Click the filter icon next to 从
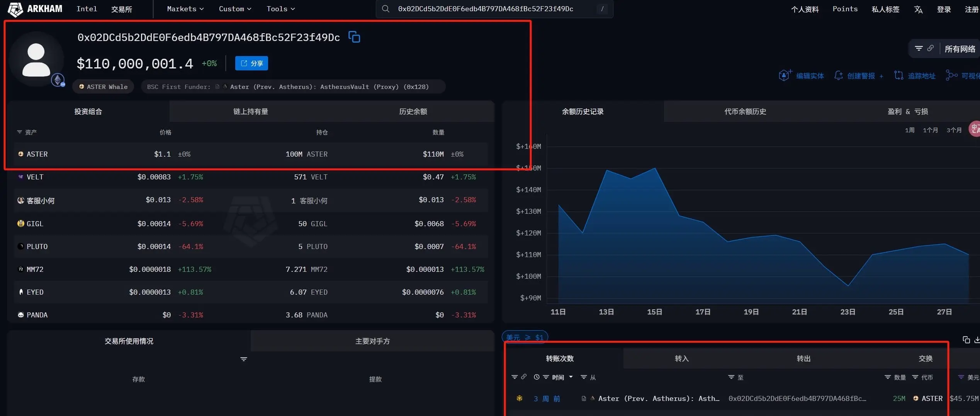 coord(584,377)
